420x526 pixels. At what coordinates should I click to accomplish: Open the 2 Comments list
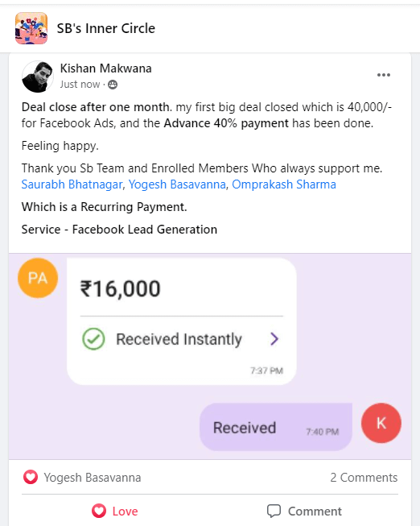(364, 478)
